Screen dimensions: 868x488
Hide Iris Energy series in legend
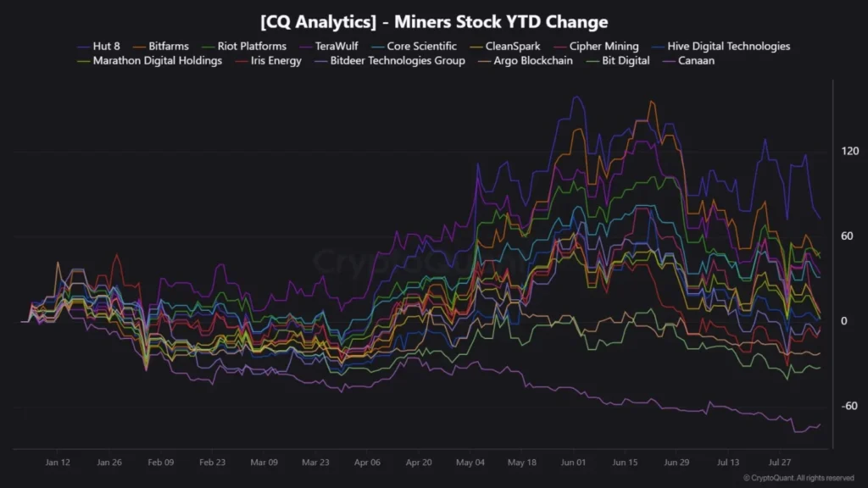(x=268, y=61)
